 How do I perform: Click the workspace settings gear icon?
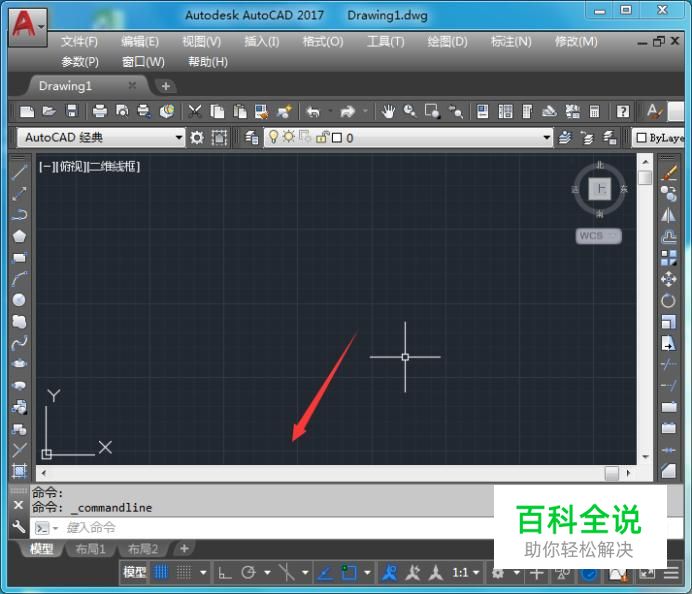tap(197, 138)
